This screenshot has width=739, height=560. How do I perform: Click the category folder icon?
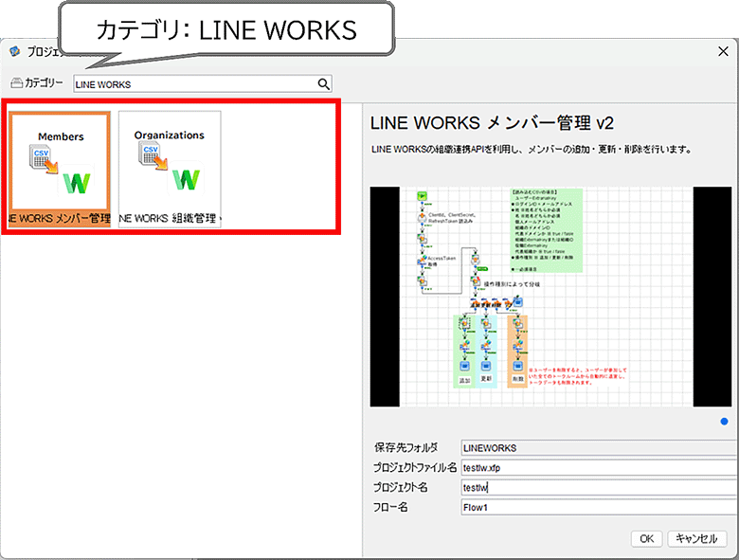coord(16,83)
